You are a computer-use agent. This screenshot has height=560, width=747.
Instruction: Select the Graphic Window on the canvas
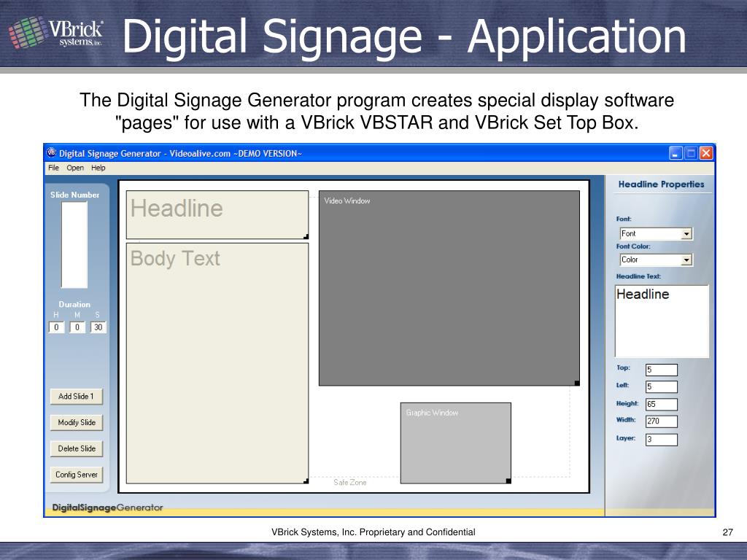[455, 443]
